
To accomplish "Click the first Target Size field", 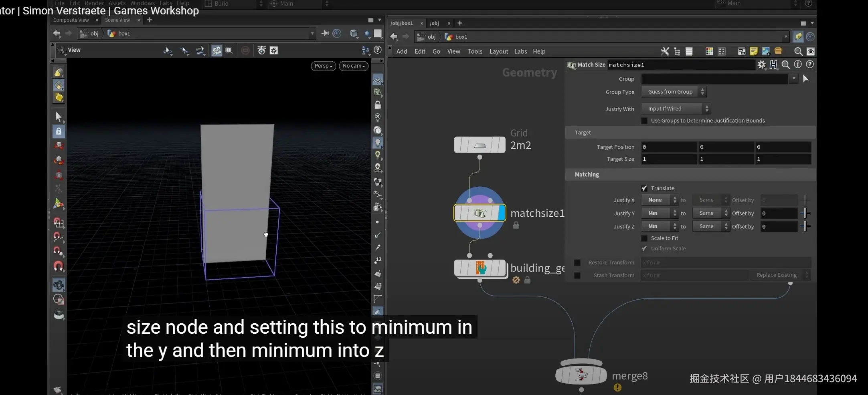I will tap(669, 159).
